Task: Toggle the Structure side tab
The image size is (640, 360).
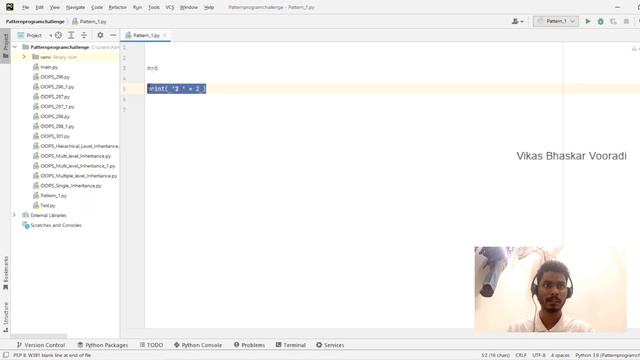Action: pyautogui.click(x=5, y=317)
